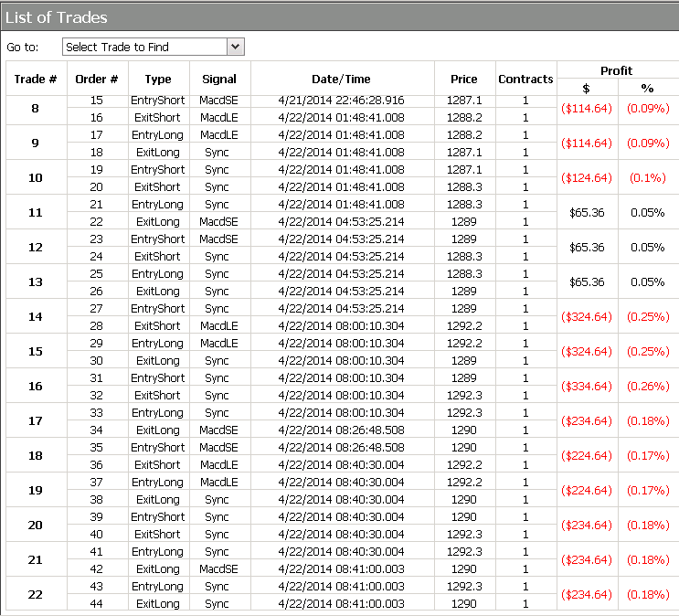Select trade number 17 cell
Image resolution: width=679 pixels, height=616 pixels.
(x=36, y=421)
